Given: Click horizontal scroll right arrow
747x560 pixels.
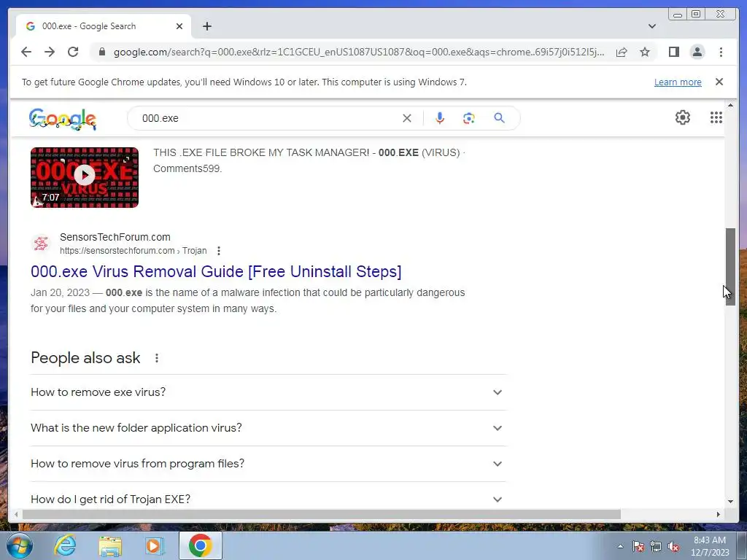Looking at the screenshot, I should coord(719,514).
